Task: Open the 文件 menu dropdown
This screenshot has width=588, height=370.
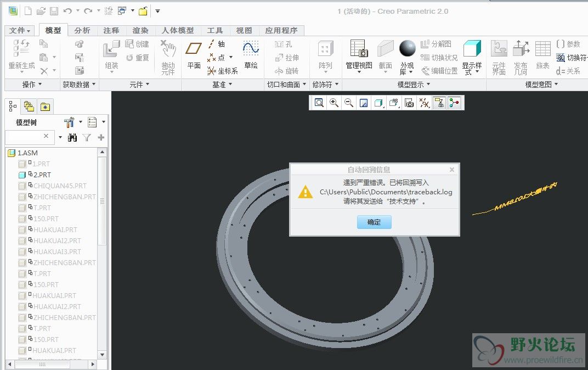Action: 20,30
